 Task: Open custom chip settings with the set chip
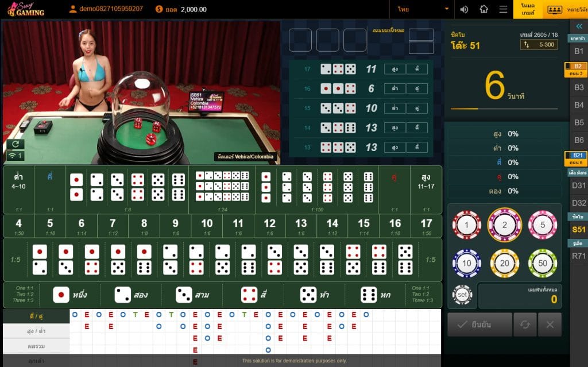(462, 295)
